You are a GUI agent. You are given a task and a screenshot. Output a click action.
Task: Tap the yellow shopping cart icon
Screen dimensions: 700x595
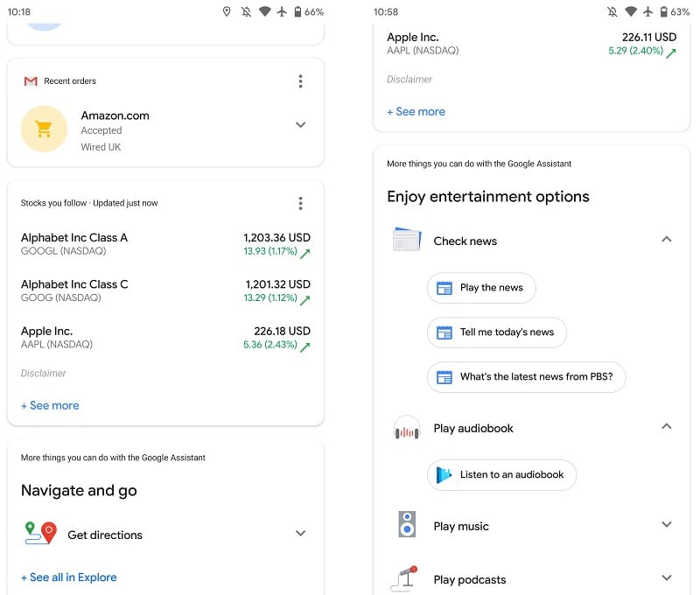[x=44, y=129]
